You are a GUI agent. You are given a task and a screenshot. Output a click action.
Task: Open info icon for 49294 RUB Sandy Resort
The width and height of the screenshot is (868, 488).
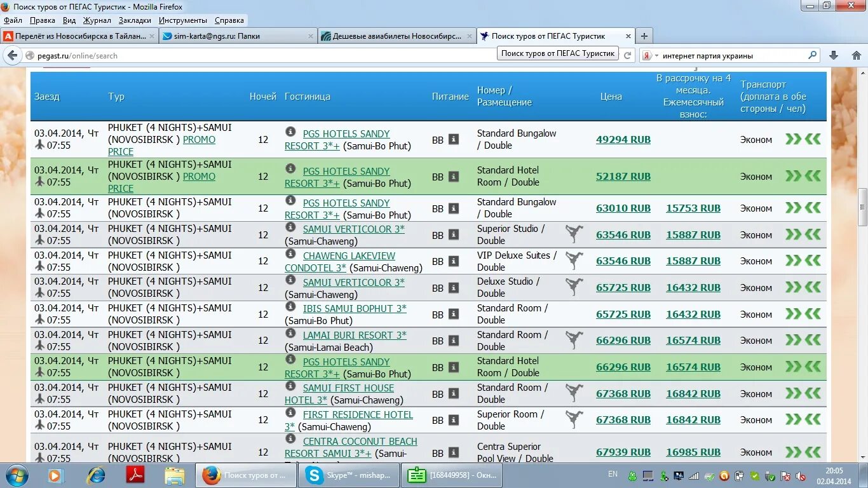pyautogui.click(x=290, y=132)
